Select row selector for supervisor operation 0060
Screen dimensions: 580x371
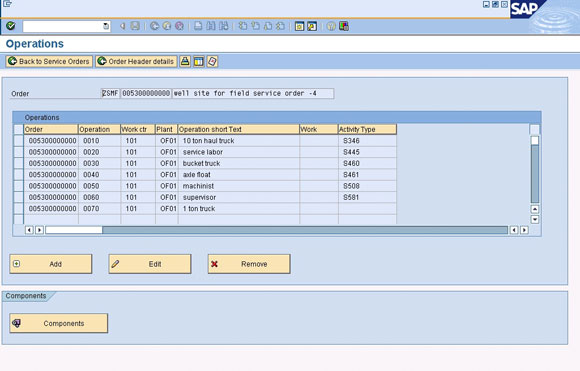coord(18,197)
